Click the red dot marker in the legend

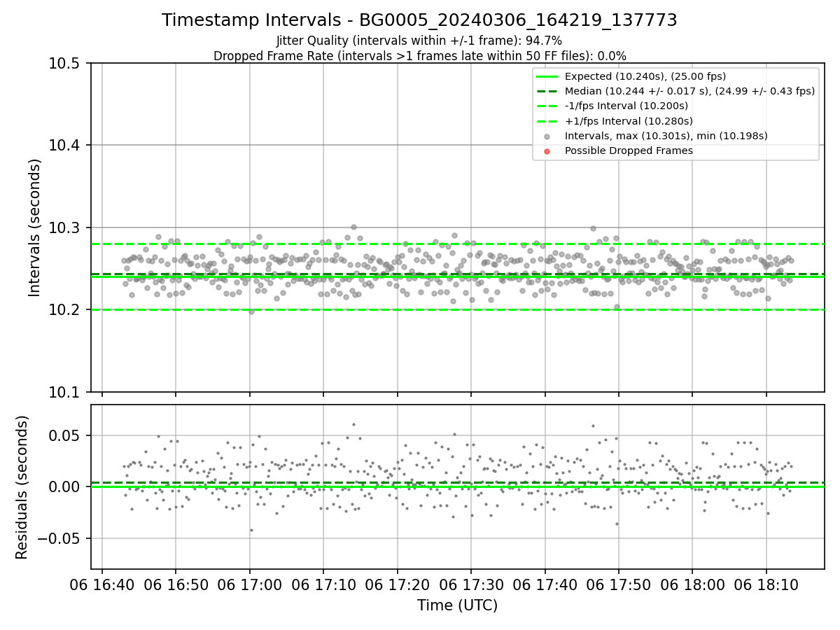pos(547,150)
